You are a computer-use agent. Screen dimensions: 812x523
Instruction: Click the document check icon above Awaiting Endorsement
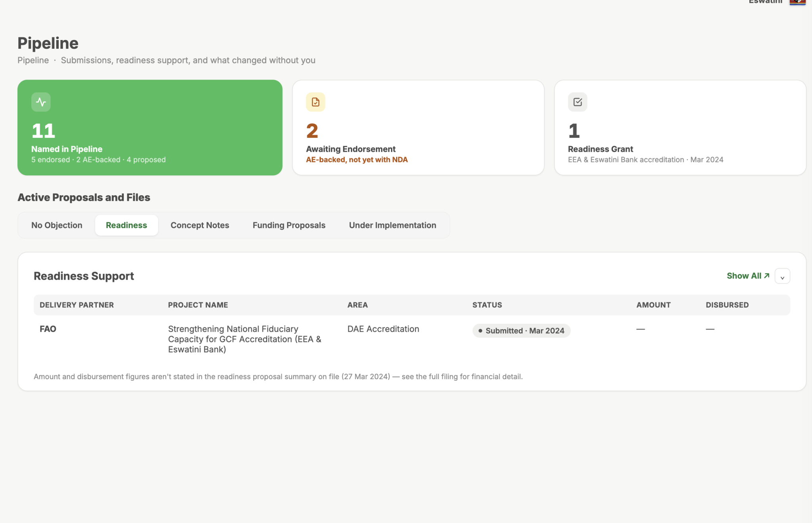(x=316, y=102)
